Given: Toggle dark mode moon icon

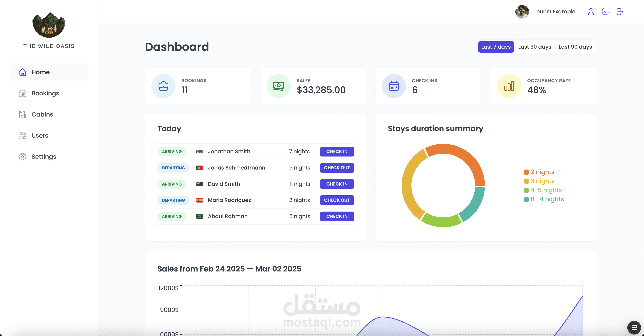Looking at the screenshot, I should (x=605, y=12).
